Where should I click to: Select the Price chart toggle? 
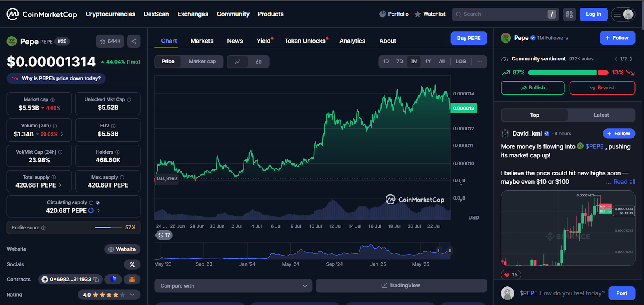click(x=168, y=62)
